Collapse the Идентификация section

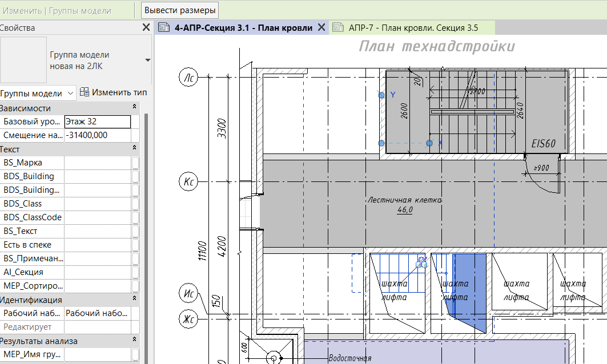(134, 298)
